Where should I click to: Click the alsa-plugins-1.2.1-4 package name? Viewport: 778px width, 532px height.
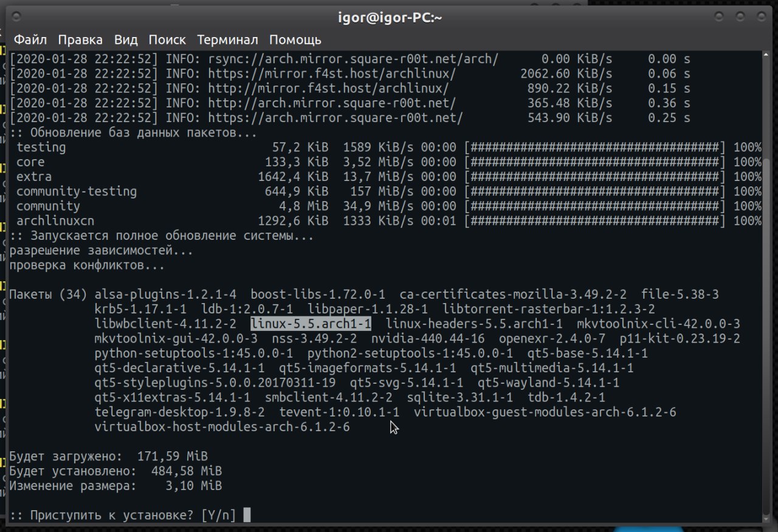point(165,295)
